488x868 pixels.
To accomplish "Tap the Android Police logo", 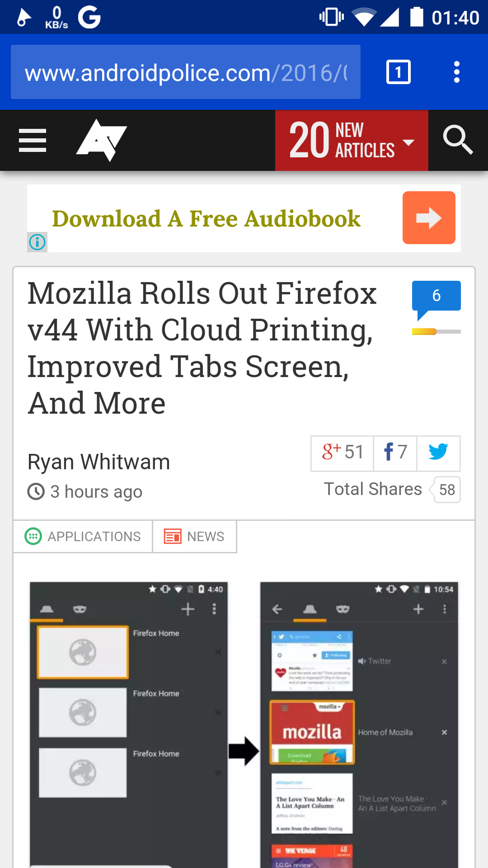I will 102,140.
